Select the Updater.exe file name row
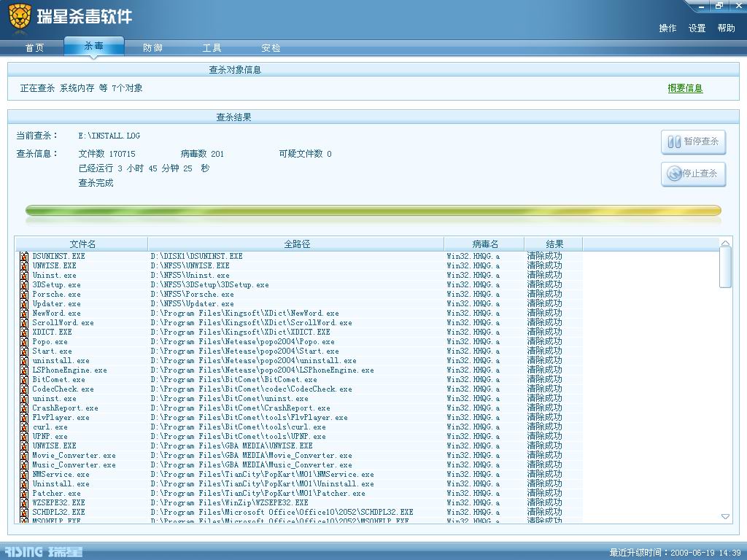 click(56, 304)
